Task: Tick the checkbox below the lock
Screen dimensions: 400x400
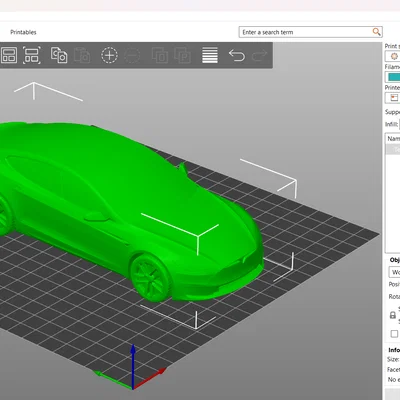Action: [x=394, y=334]
